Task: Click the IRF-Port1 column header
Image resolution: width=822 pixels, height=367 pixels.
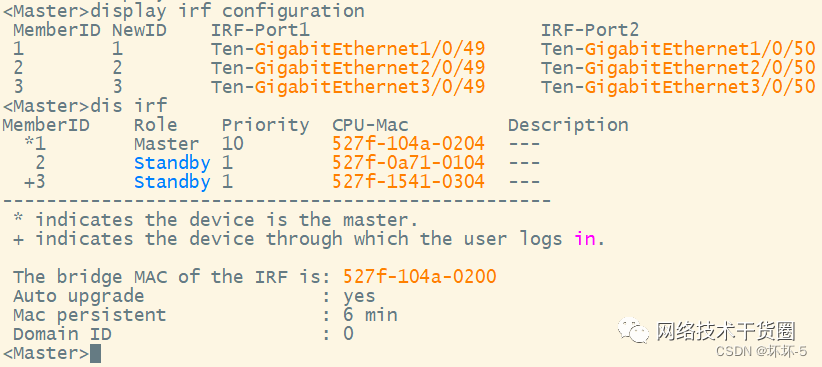Action: (261, 30)
